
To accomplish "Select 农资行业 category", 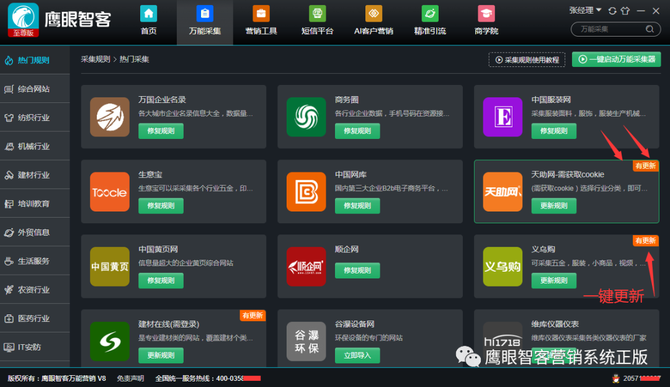I will click(x=35, y=290).
